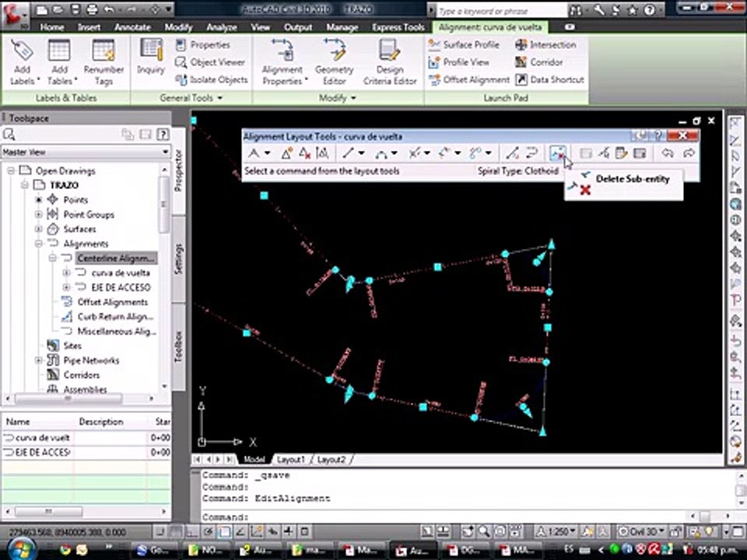Toggle Snap Mode in status bar
Image resolution: width=747 pixels, height=560 pixels.
coord(160,531)
